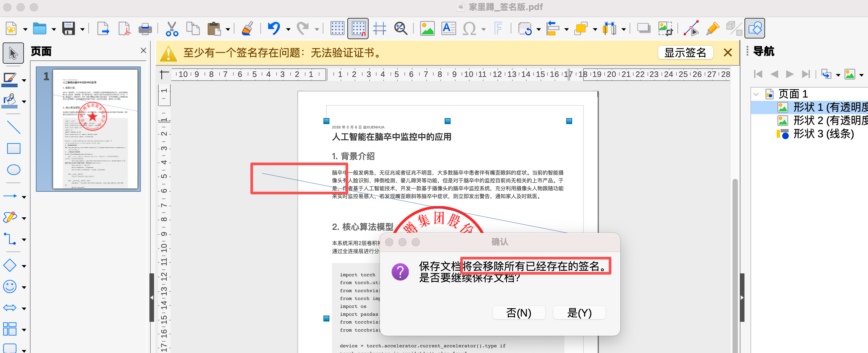This screenshot has width=868, height=353.
Task: Collapse the 页面 1 tree node
Action: click(756, 94)
